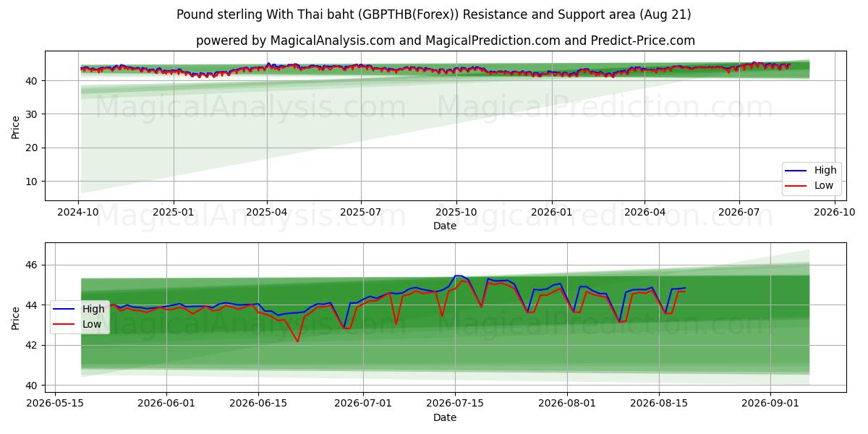The image size is (868, 434).
Task: Click the 'Price' y-axis label of the upper chart
Action: click(x=16, y=126)
